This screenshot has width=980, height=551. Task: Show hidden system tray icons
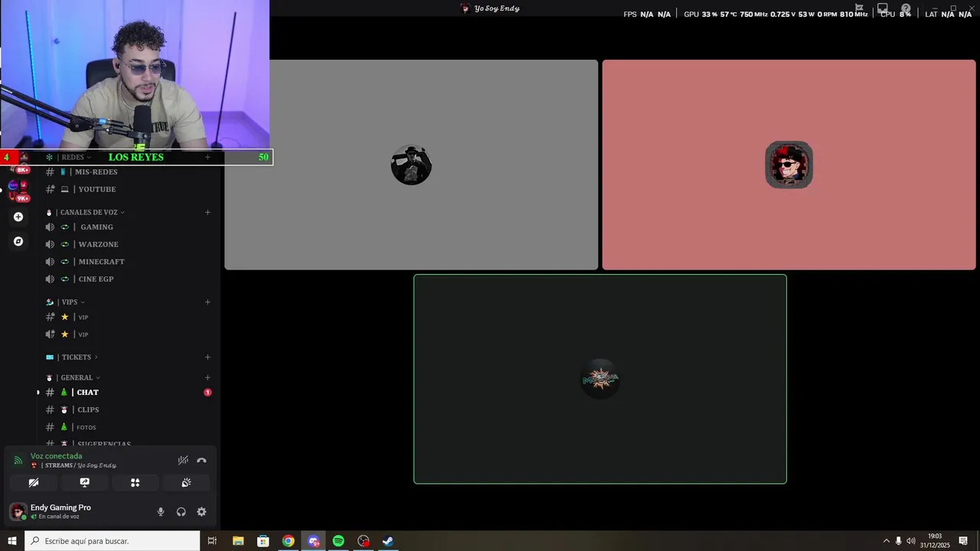(x=887, y=541)
